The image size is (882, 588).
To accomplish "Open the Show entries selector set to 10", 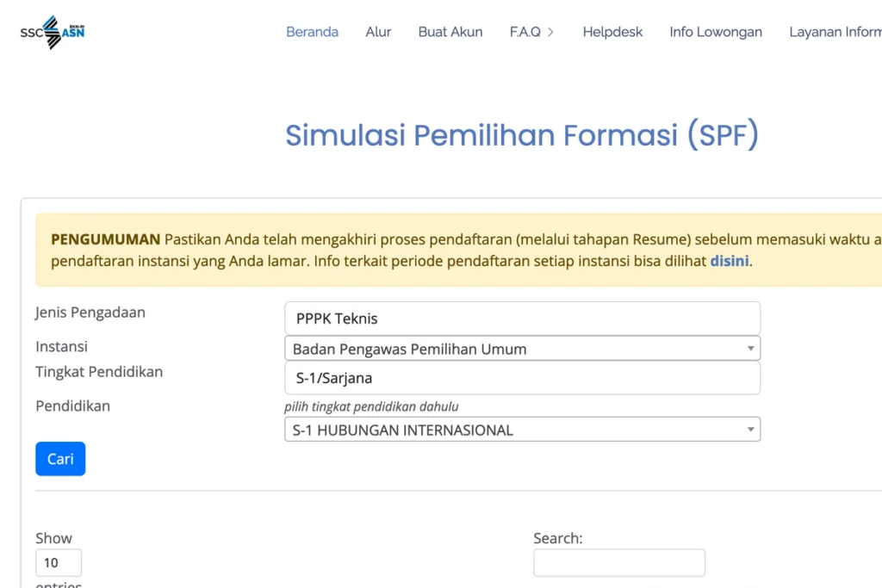I will (59, 563).
